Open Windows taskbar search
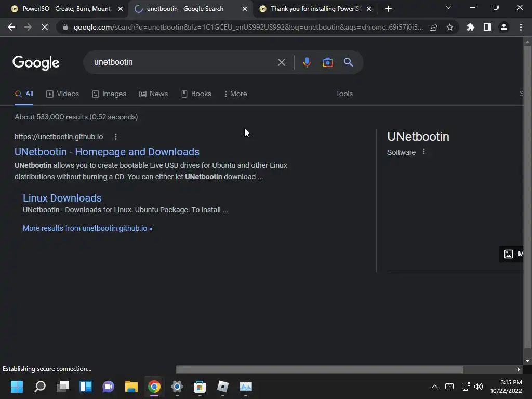Viewport: 532px width, 399px height. click(39, 387)
